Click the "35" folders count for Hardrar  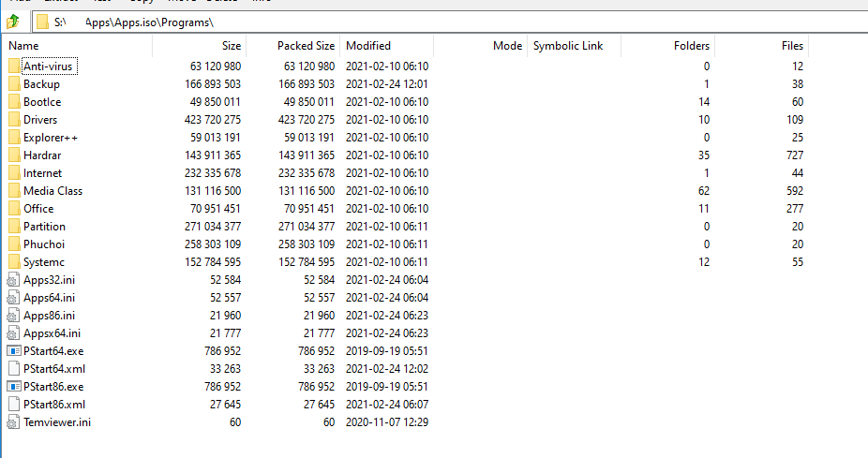pos(704,155)
